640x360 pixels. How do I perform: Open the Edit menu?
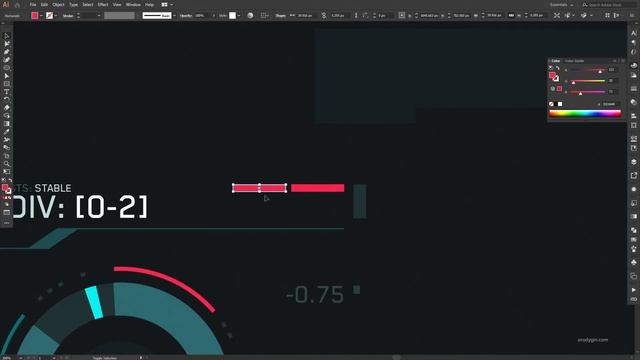click(44, 5)
